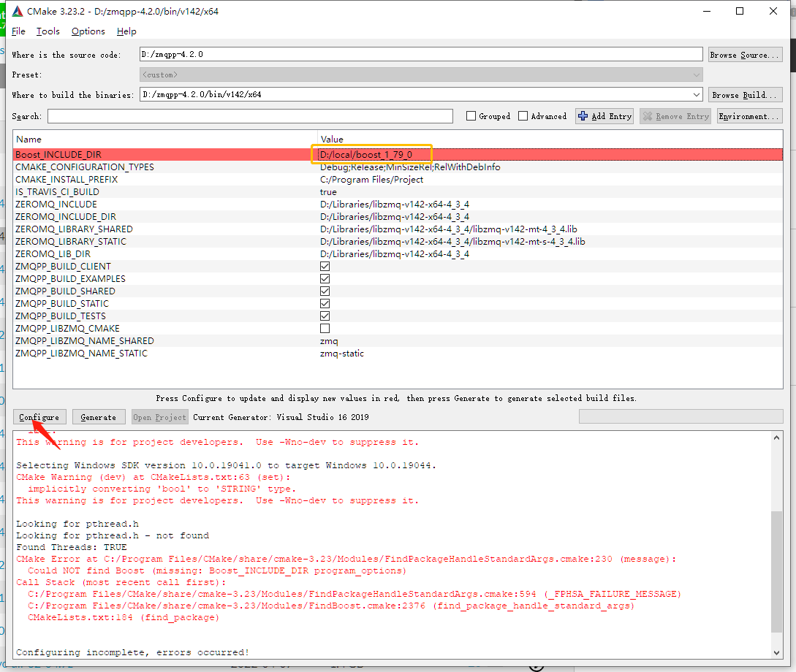Select ZMQPP_LIBZMQ_NAME_SHARED entry
Viewport: 796px width, 672px height.
tap(85, 341)
